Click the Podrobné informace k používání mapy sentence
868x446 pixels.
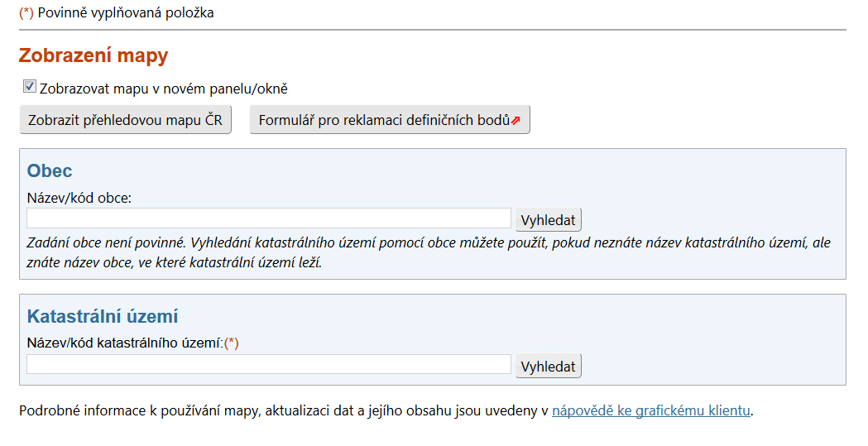[386, 410]
